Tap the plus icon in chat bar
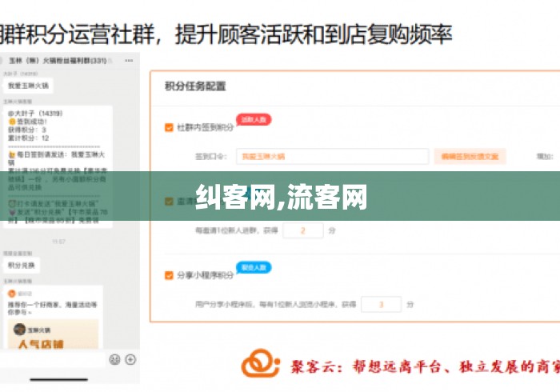Viewport: 560px width, 392px height. click(x=130, y=359)
